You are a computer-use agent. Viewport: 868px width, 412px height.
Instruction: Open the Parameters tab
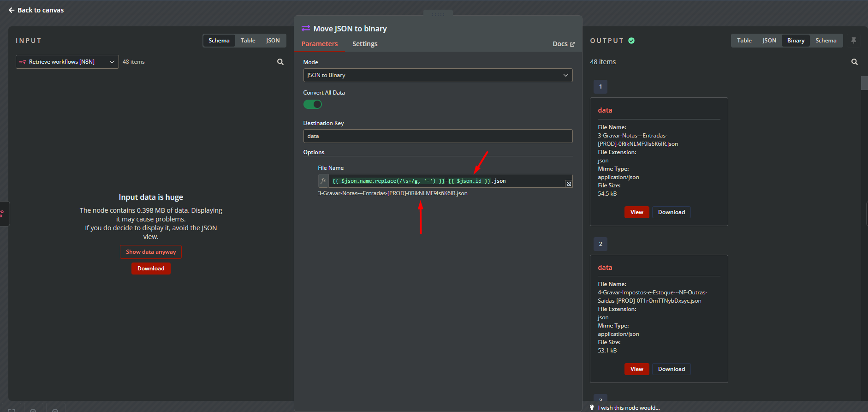320,44
